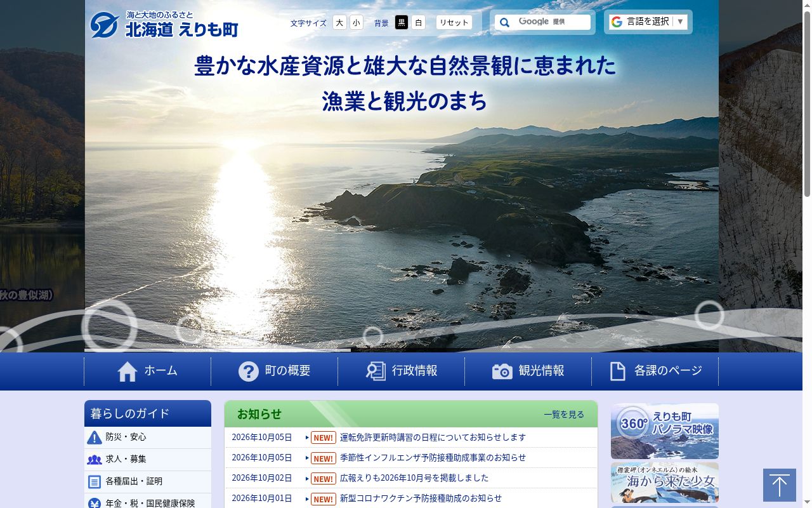Open the 各課のページ navigation menu item

pos(655,371)
